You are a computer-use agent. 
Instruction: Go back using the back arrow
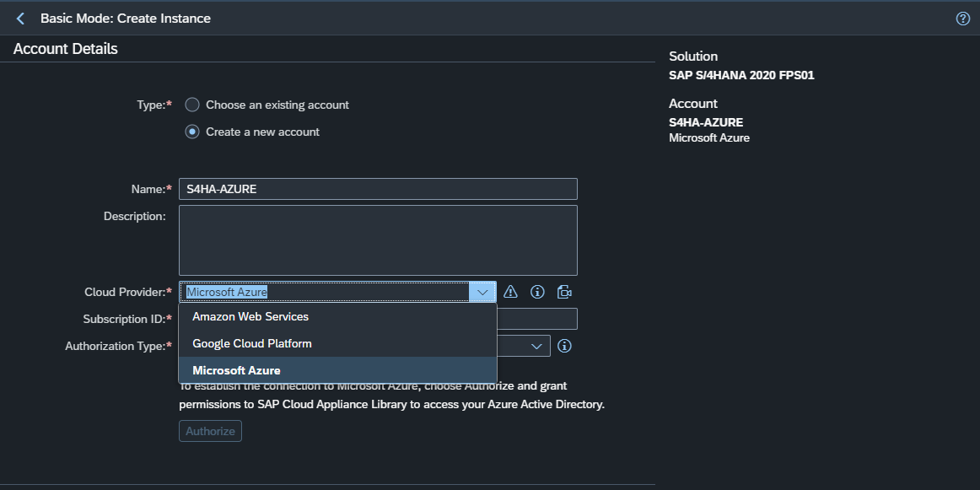coord(20,19)
